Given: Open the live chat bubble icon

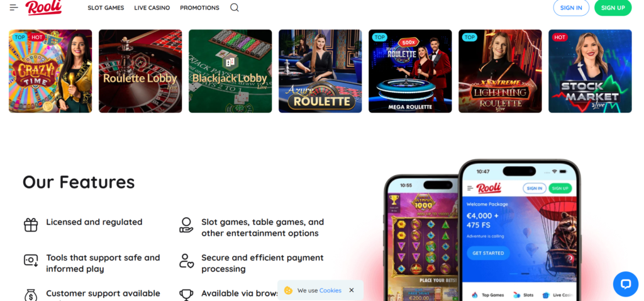Looking at the screenshot, I should (626, 284).
